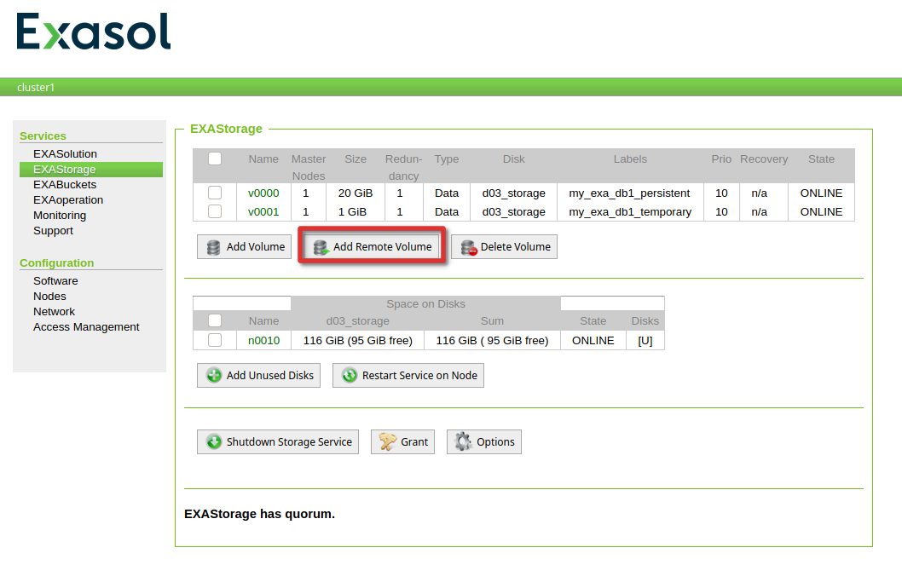902x588 pixels.
Task: Click the Disks column header in nodes table
Action: click(x=645, y=321)
